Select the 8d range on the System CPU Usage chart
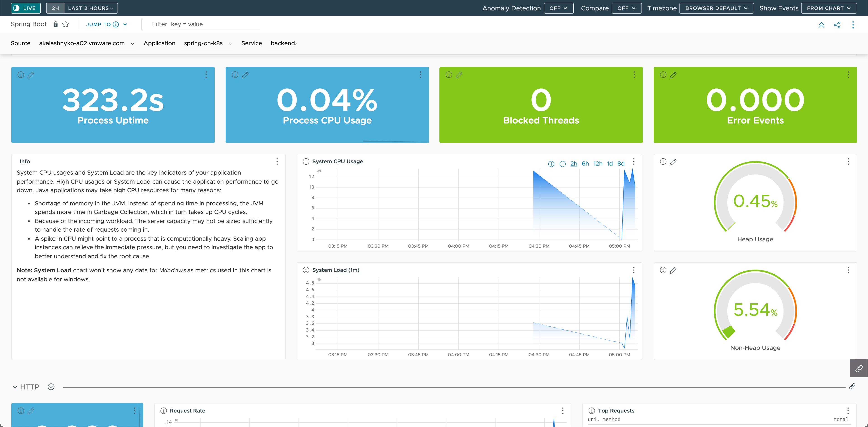The width and height of the screenshot is (868, 427). 621,164
